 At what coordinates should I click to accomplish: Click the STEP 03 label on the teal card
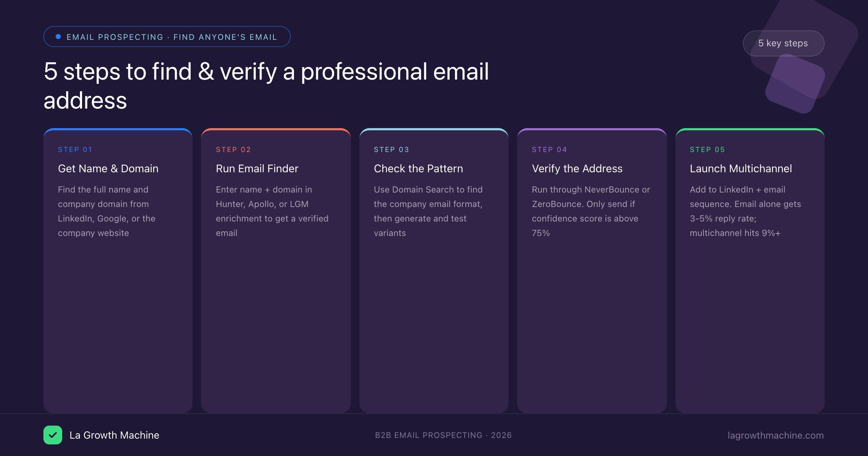point(391,149)
